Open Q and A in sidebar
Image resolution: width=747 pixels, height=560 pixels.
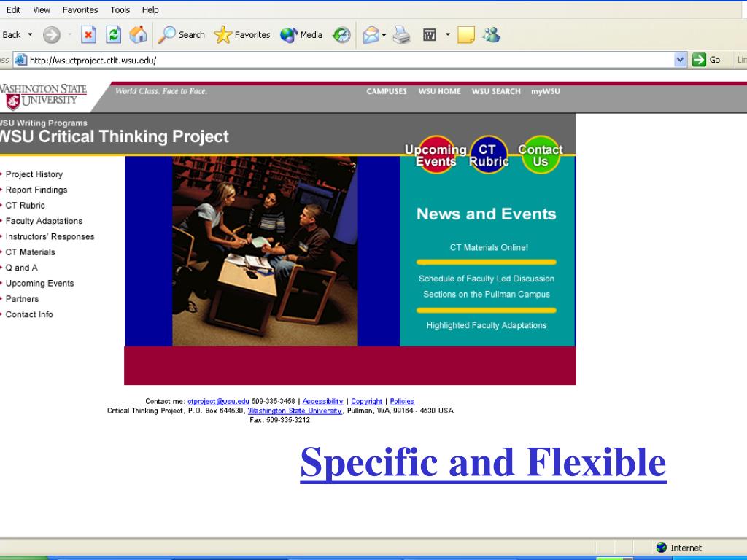(21, 268)
